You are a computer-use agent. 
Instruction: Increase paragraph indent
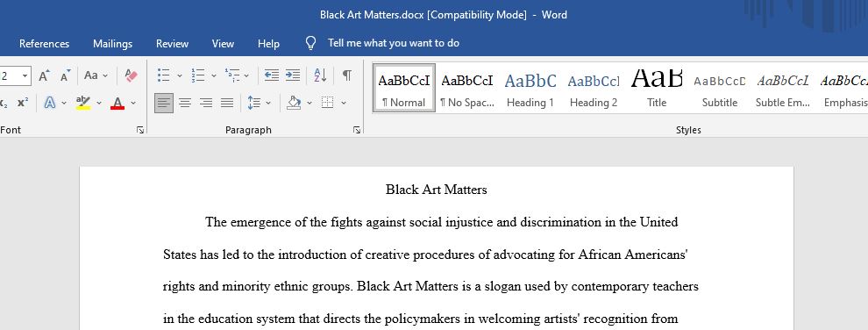293,75
